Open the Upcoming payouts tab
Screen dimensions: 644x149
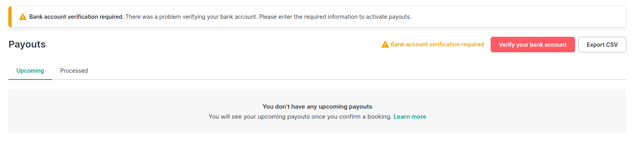pos(30,71)
